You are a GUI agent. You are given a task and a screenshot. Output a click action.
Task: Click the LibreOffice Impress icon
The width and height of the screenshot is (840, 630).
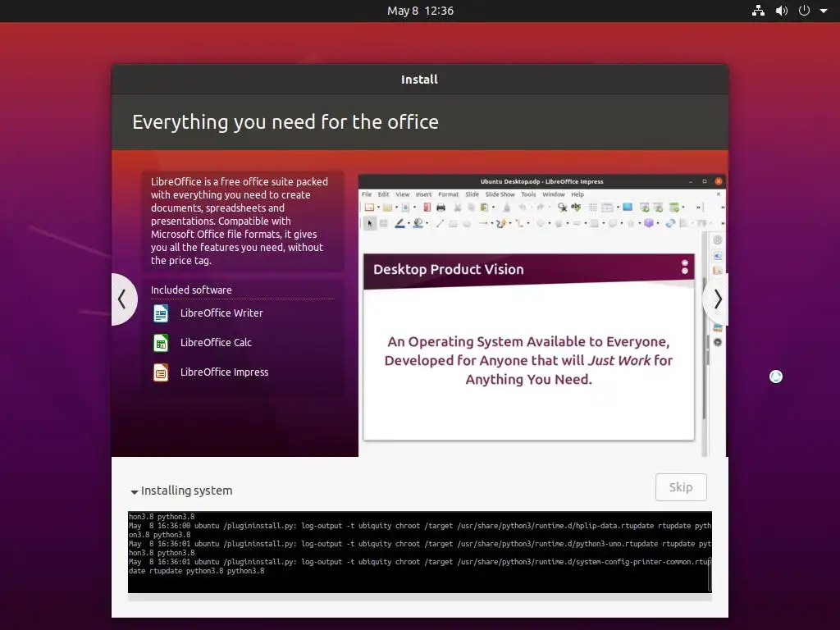(161, 372)
